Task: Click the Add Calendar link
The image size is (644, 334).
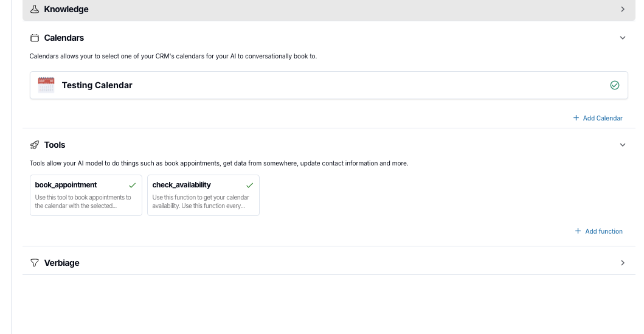Action: [x=603, y=118]
